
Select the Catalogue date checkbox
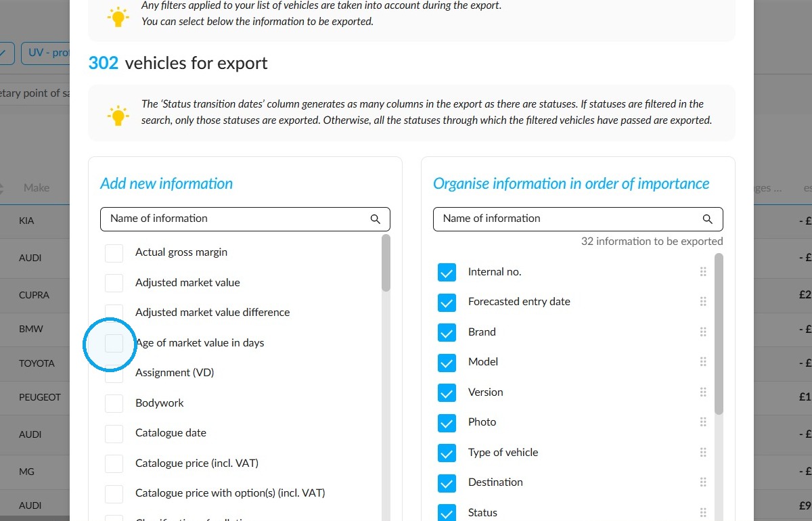point(114,434)
